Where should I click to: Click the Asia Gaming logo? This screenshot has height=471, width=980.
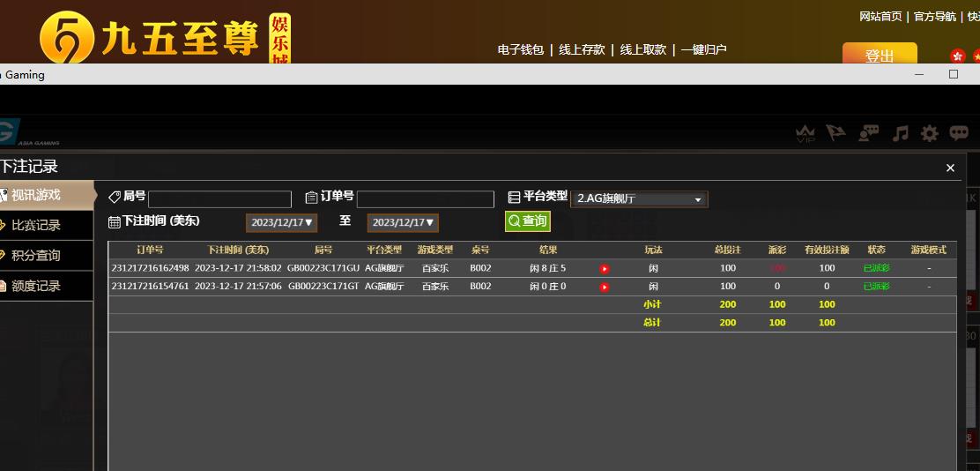pos(29,133)
